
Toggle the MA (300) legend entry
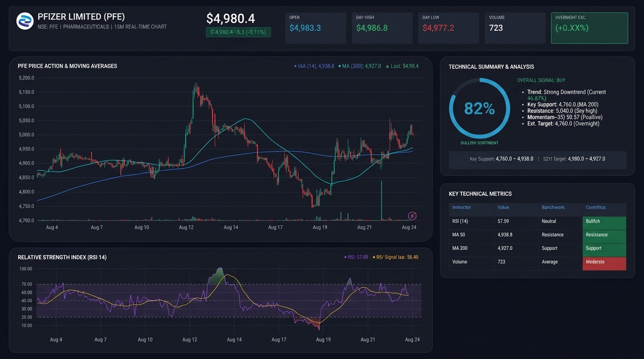pos(359,66)
